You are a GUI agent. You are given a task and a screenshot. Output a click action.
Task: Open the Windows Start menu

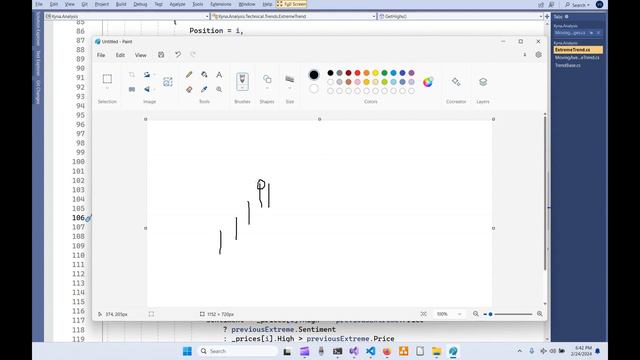(x=187, y=351)
